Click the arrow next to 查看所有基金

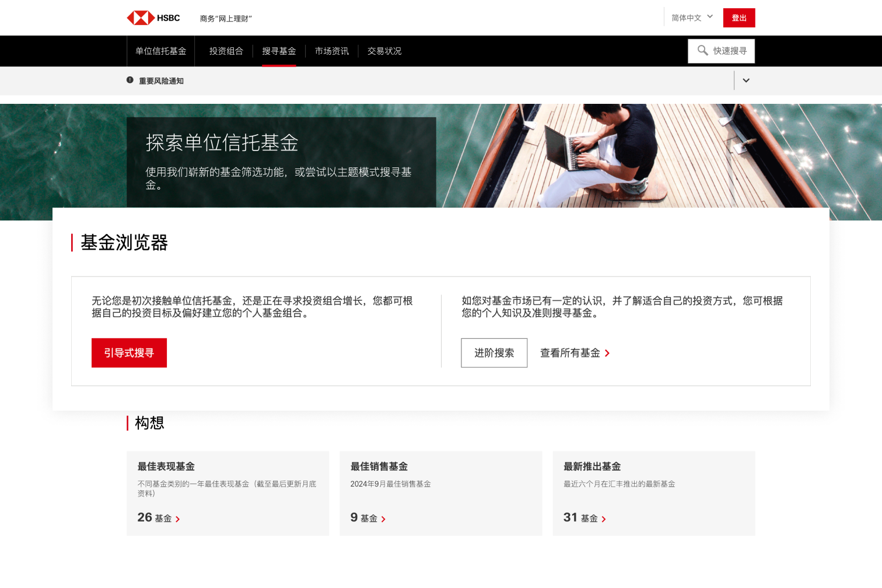[x=607, y=353]
